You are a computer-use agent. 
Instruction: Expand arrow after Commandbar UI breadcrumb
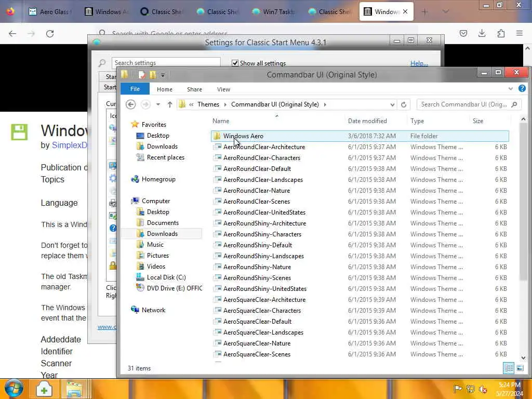click(325, 104)
